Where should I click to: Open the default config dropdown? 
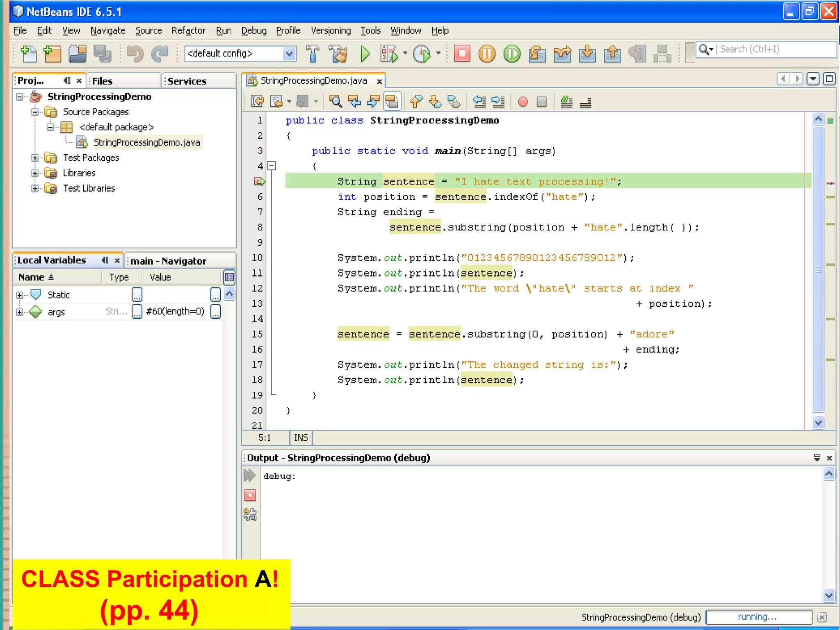[x=290, y=53]
